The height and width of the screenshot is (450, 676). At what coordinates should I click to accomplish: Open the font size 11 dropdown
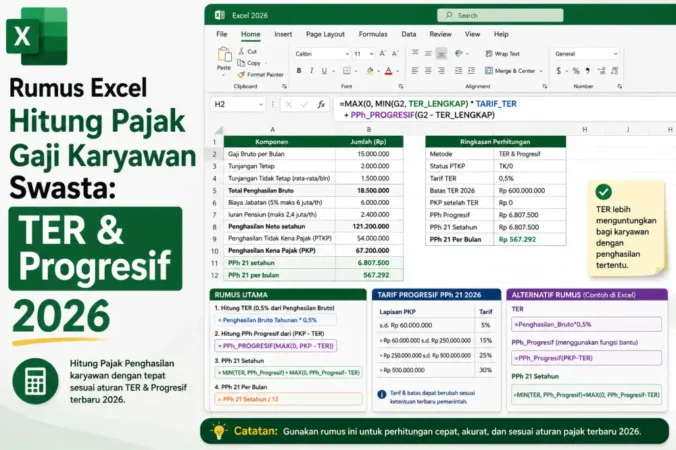point(371,54)
